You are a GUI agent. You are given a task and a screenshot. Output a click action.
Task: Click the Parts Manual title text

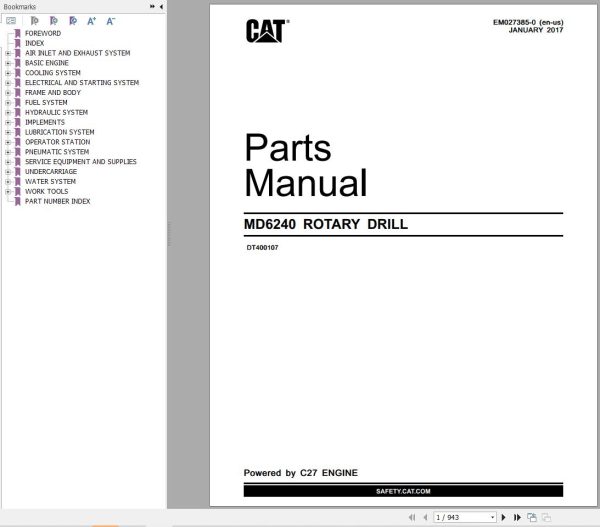(x=306, y=165)
